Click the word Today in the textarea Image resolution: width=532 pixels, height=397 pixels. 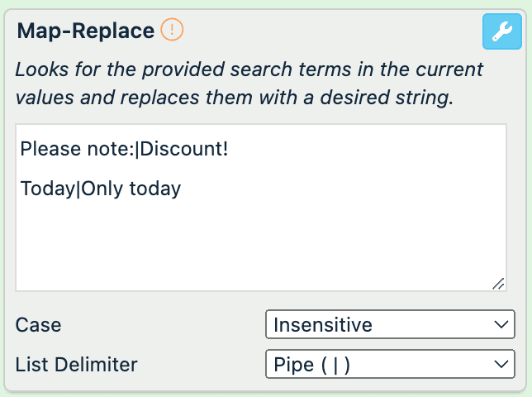47,189
